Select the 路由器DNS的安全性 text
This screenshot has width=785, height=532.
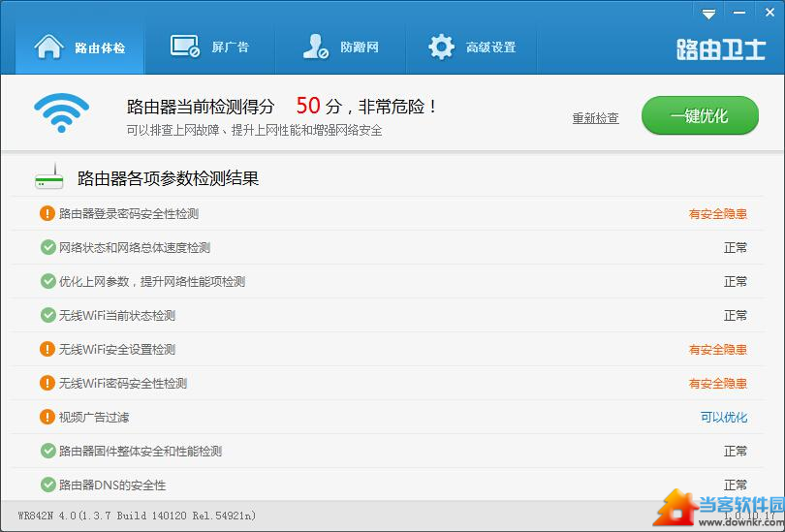pyautogui.click(x=112, y=485)
